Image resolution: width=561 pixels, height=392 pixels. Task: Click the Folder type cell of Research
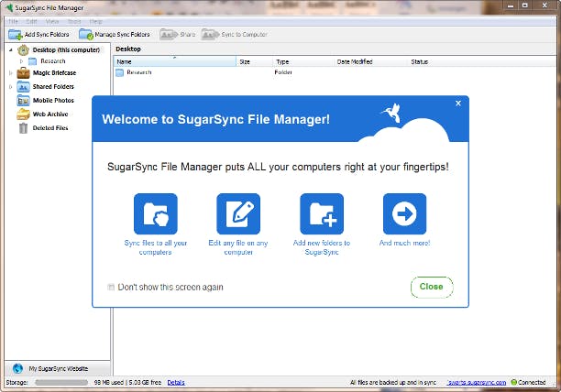click(x=283, y=72)
